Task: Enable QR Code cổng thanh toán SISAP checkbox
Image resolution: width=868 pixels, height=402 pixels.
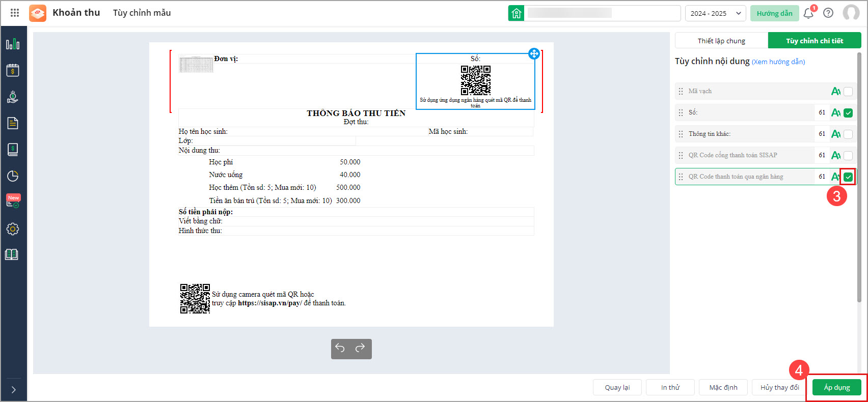Action: [x=848, y=156]
